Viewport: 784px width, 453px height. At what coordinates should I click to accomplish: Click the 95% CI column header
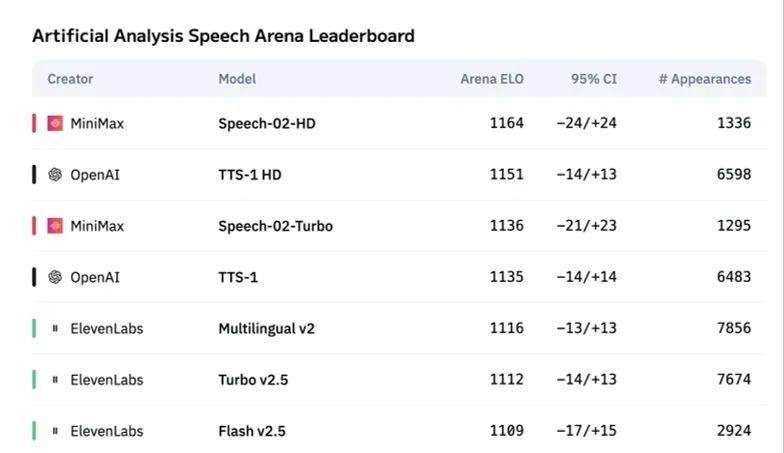[x=594, y=79]
